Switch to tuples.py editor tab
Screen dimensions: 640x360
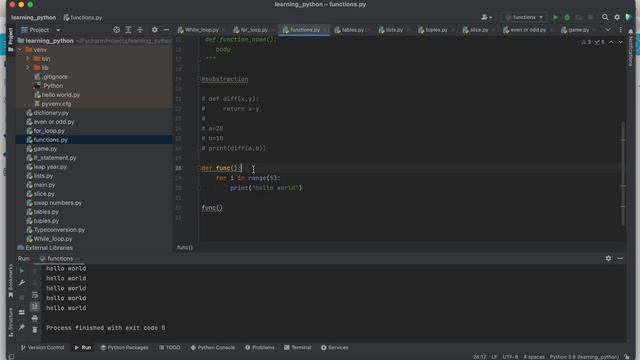[x=436, y=30]
